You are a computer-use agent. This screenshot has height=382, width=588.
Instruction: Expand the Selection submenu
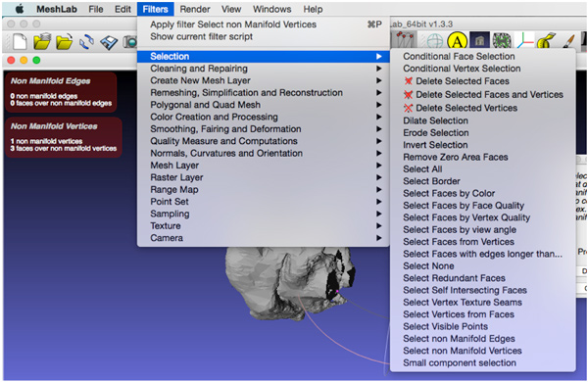[x=264, y=56]
